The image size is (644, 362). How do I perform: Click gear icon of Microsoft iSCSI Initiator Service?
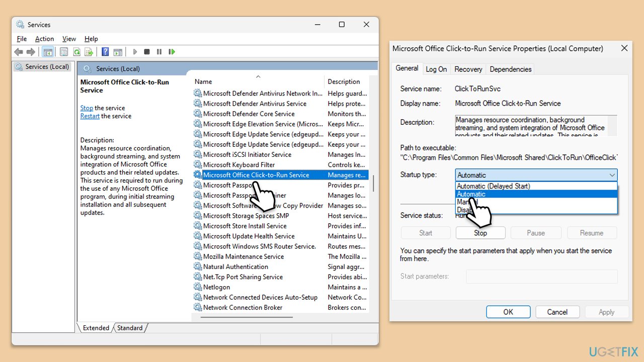pos(198,155)
